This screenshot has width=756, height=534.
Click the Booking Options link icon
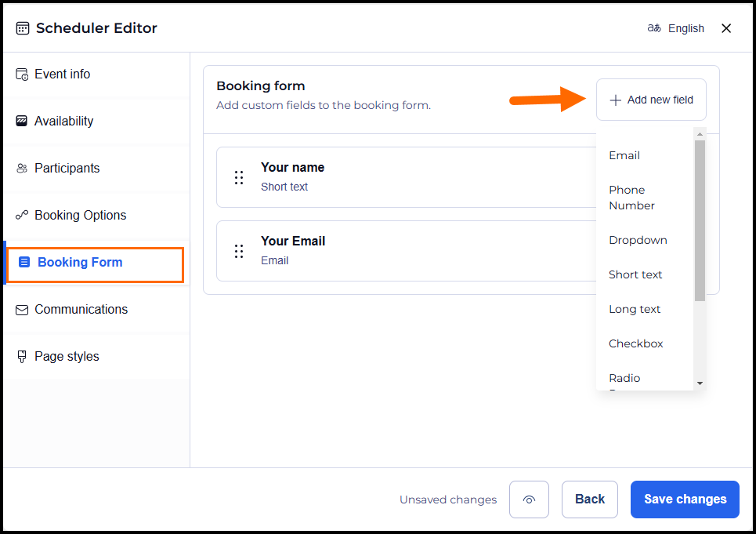(x=22, y=215)
